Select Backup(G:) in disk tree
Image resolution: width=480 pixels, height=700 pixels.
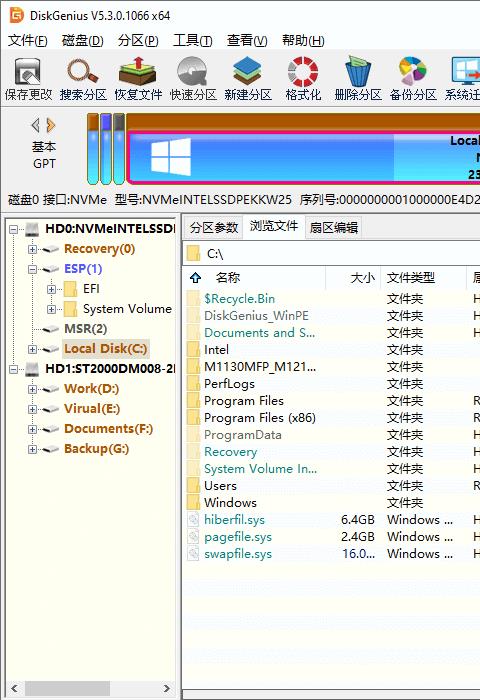[x=96, y=449]
